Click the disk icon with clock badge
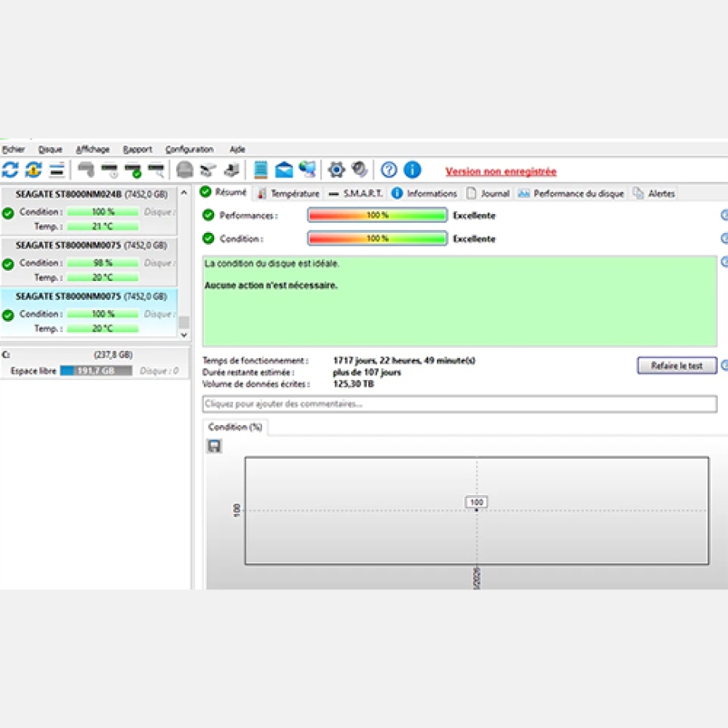728x728 pixels. tap(109, 171)
